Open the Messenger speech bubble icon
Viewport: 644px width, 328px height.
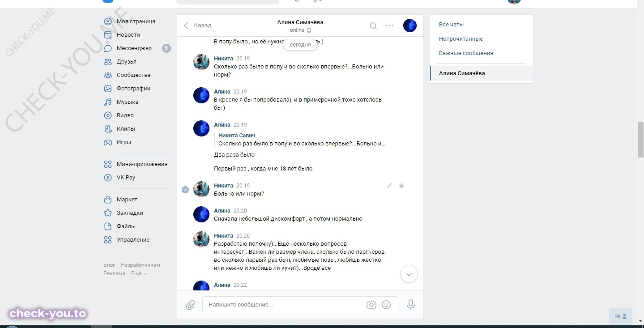tap(108, 48)
